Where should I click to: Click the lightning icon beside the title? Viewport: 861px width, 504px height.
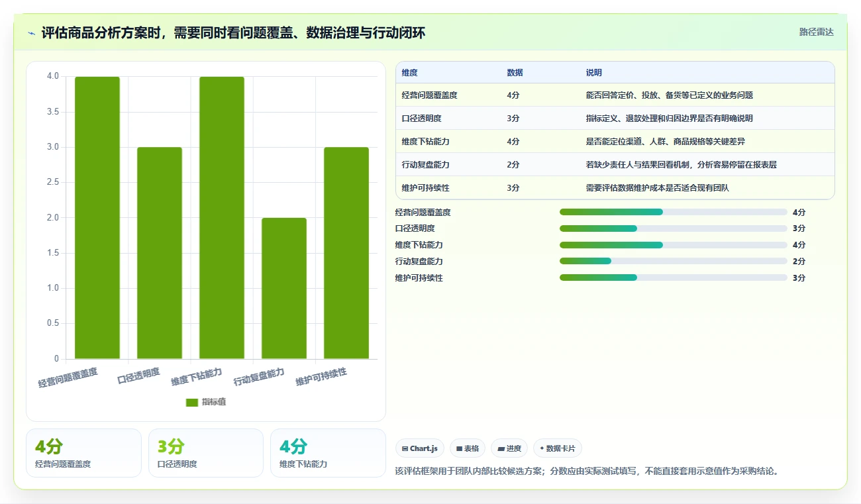[31, 32]
